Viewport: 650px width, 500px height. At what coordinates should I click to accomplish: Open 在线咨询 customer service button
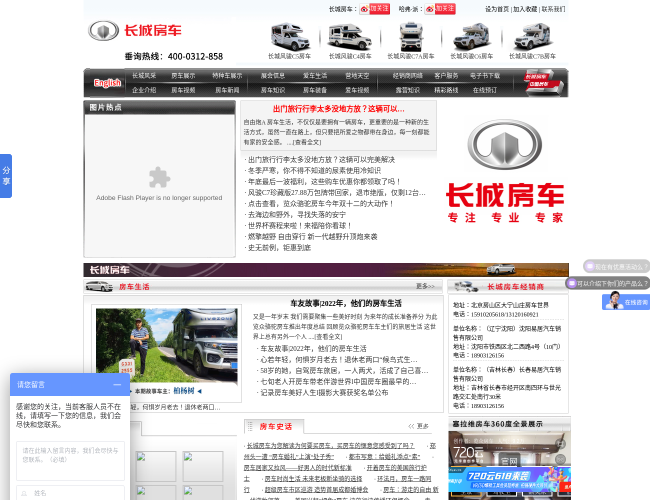coord(626,301)
